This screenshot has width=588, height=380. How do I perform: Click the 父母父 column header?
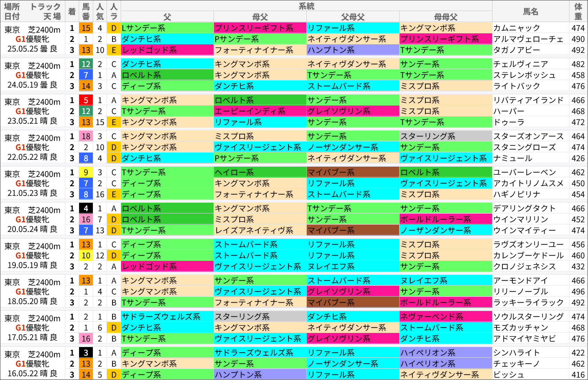(x=353, y=17)
